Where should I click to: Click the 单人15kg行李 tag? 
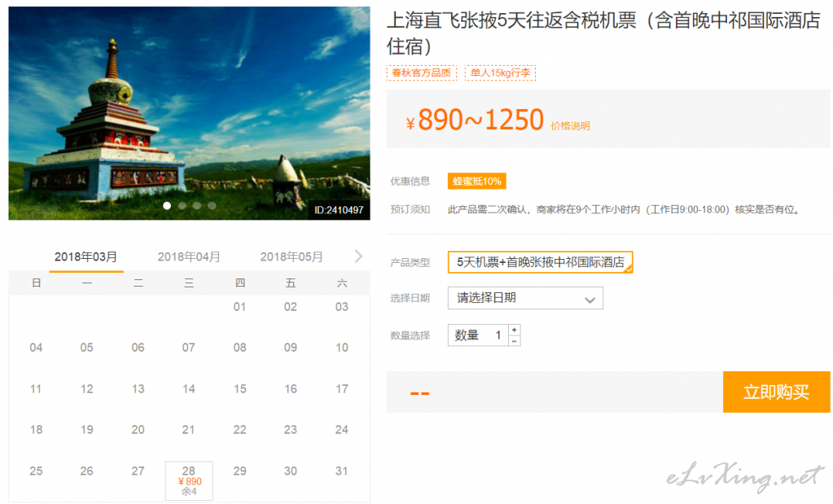pos(500,72)
